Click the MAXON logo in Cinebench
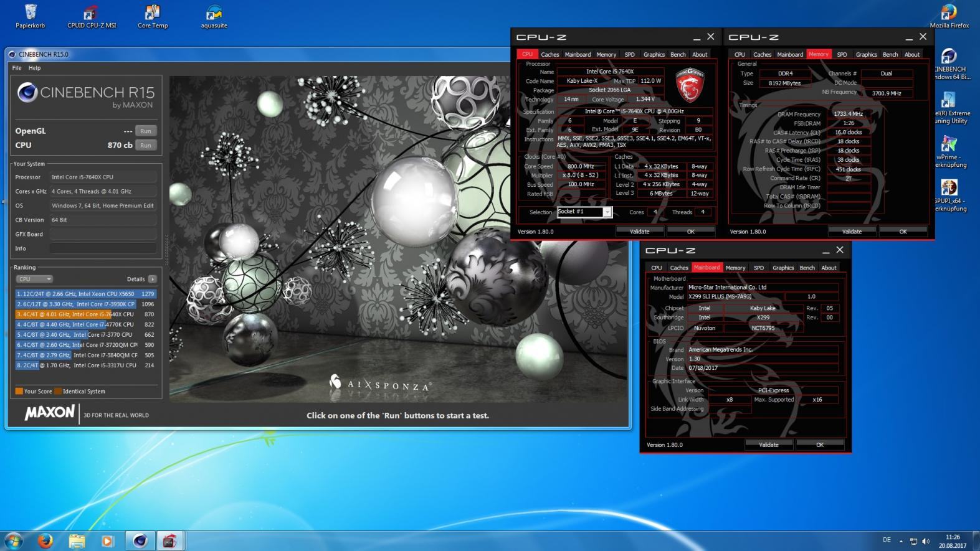This screenshot has height=551, width=980. 50,413
